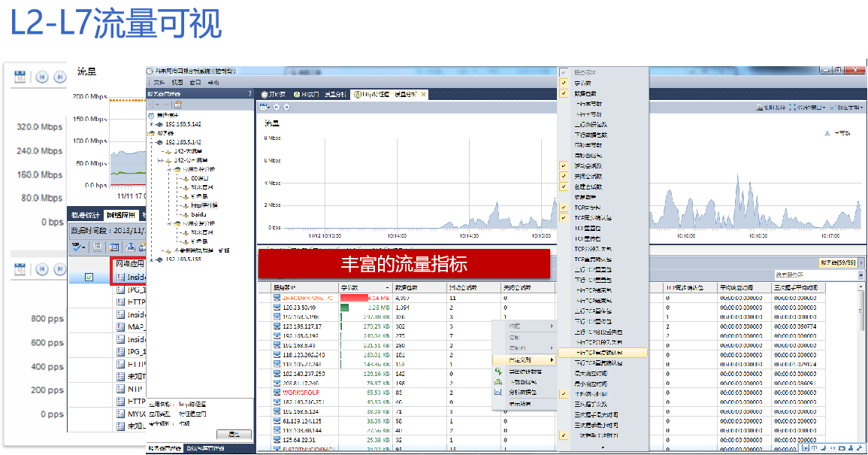Click the button below the tree's details pane
The width and height of the screenshot is (868, 455).
point(233,435)
